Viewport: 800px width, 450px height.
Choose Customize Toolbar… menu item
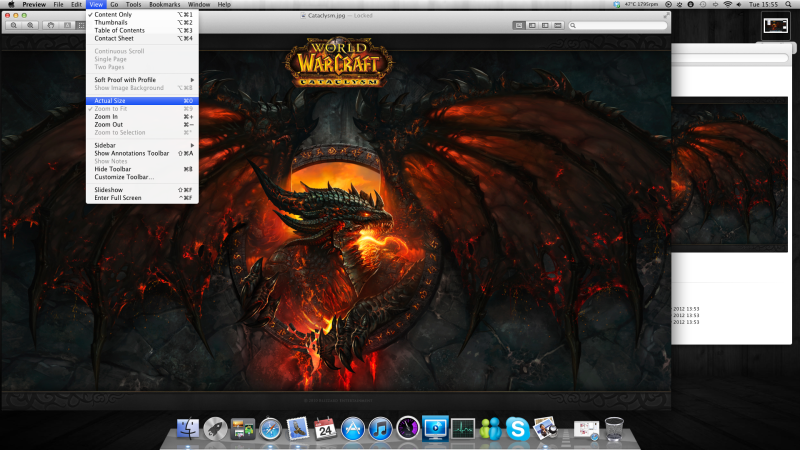(x=142, y=177)
